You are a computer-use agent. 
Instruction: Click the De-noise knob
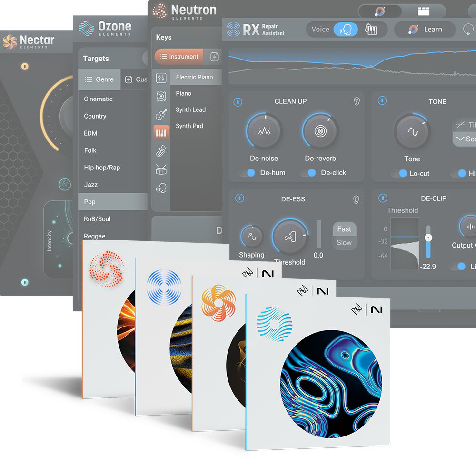click(264, 131)
